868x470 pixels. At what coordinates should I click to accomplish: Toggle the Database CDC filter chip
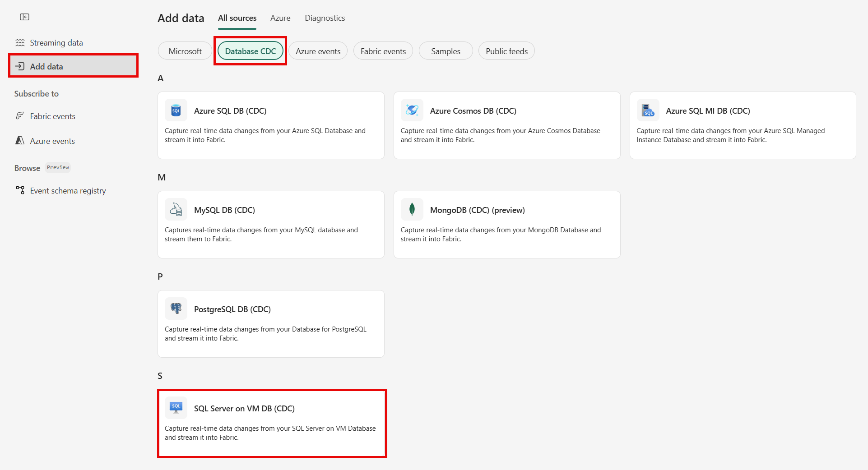click(x=251, y=51)
